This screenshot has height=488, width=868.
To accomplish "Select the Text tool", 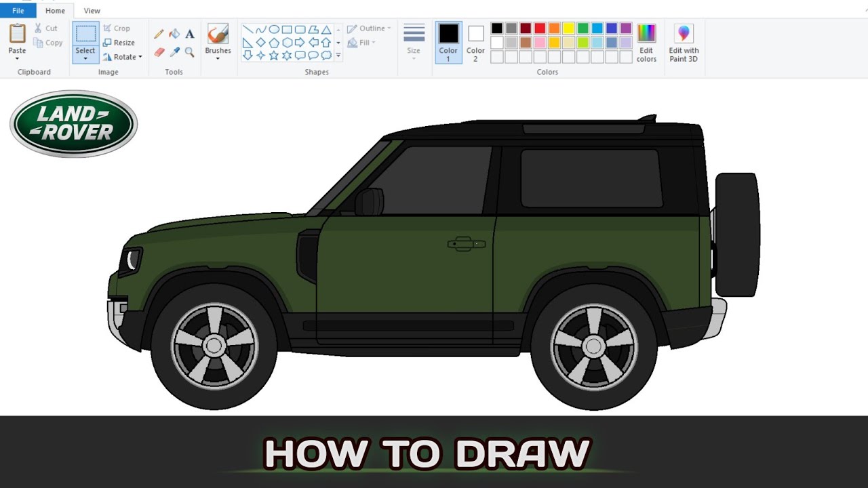I will (x=190, y=34).
